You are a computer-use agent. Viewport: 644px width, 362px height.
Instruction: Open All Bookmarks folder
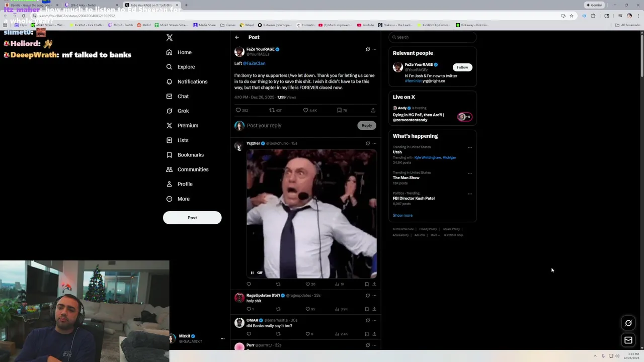(628, 25)
